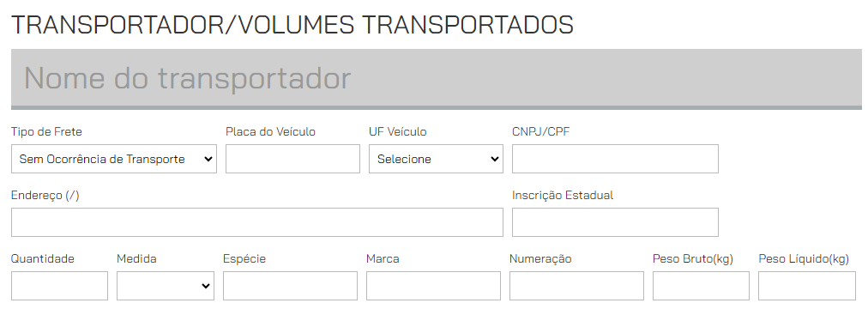Focus the Peso Bruto(kg) input box
The image size is (868, 309).
(x=701, y=286)
